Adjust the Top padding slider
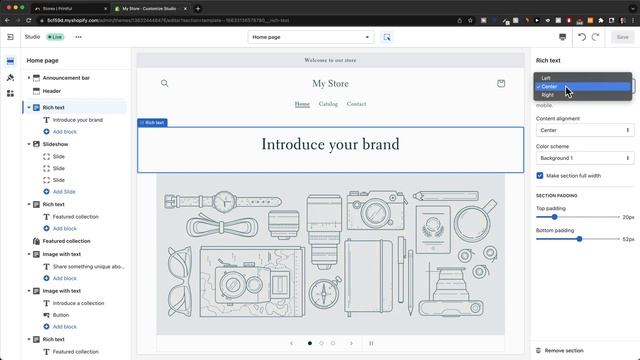The height and width of the screenshot is (360, 640). [554, 217]
